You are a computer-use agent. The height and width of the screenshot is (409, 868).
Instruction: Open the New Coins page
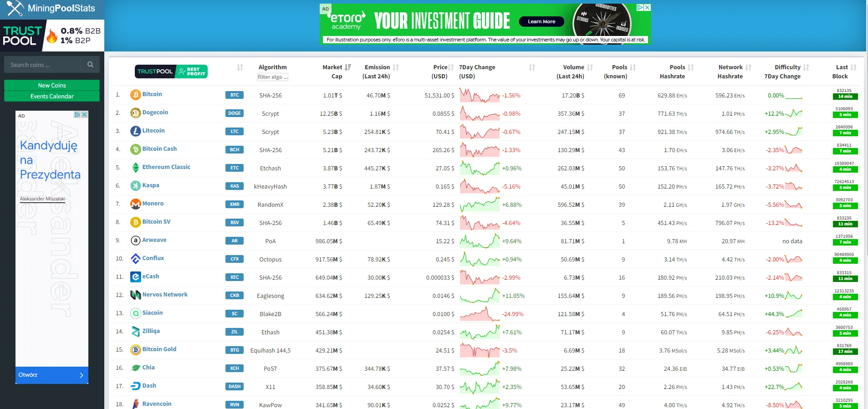[x=52, y=85]
